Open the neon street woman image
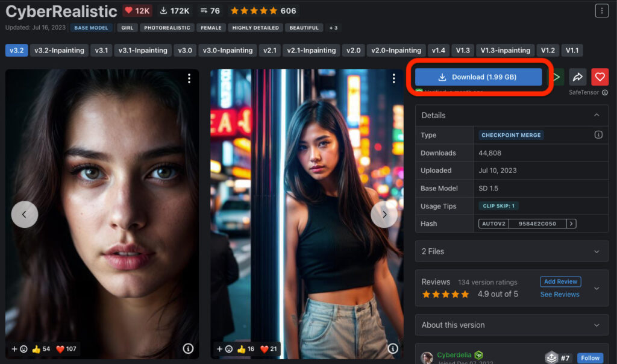 pos(307,215)
